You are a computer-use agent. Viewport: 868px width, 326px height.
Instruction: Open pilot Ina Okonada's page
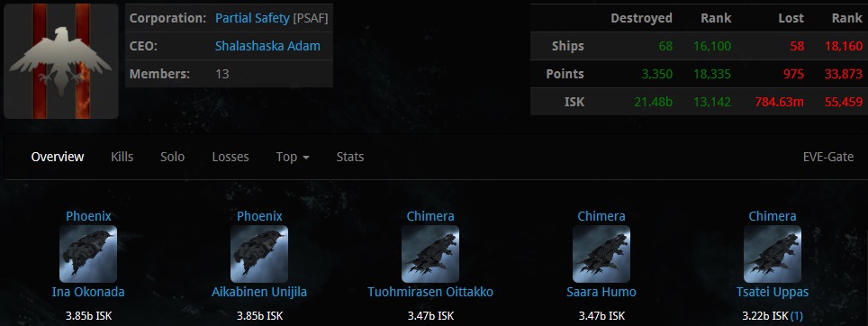pyautogui.click(x=88, y=293)
